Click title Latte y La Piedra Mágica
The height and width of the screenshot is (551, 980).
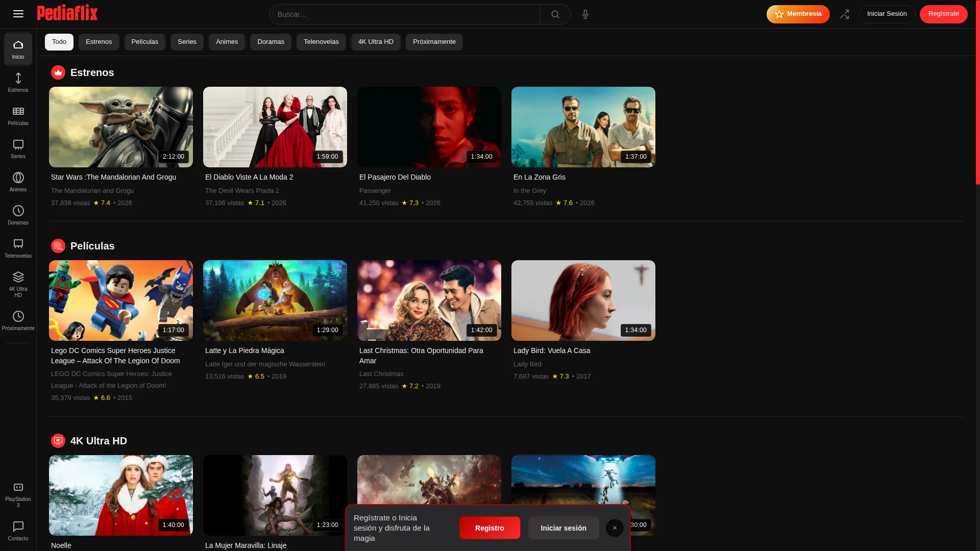(244, 350)
